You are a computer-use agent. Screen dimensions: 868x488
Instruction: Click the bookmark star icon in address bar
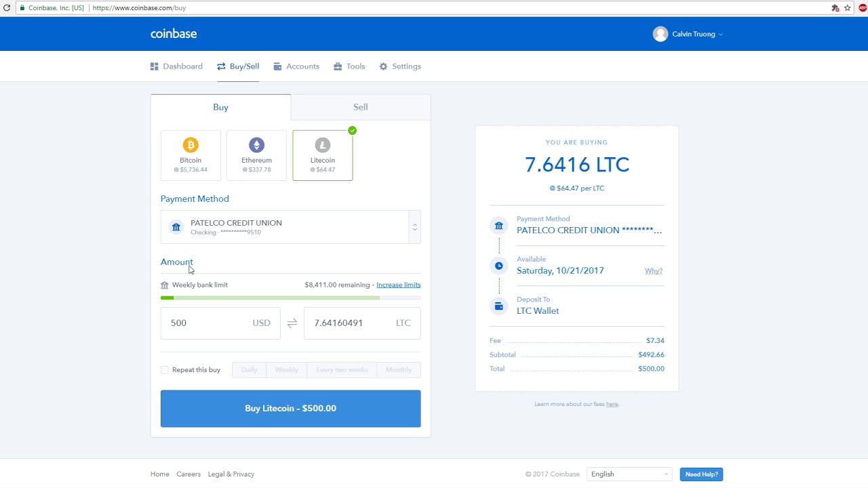848,8
